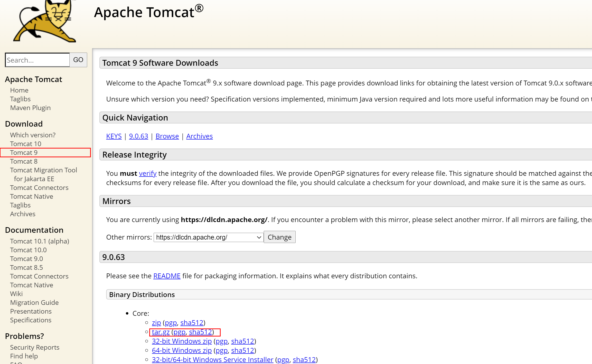Download the Core tar.gz distribution
This screenshot has height=364, width=592.
pos(160,332)
